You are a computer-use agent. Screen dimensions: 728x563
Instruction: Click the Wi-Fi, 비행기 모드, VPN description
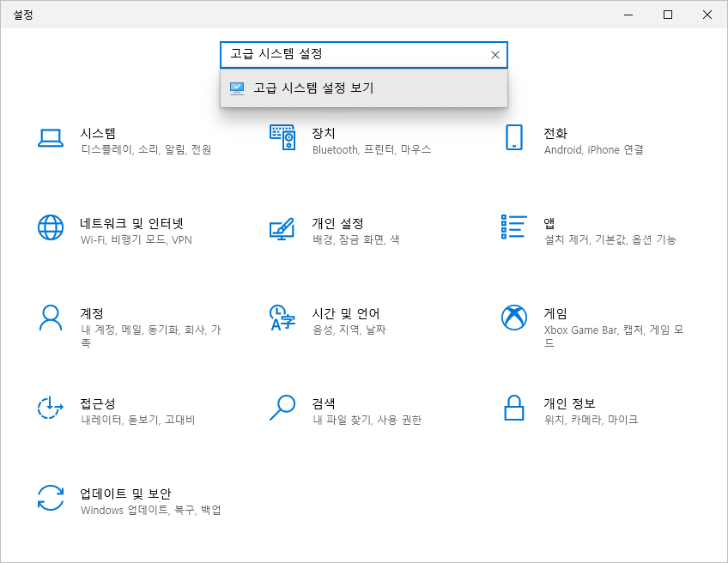point(136,239)
